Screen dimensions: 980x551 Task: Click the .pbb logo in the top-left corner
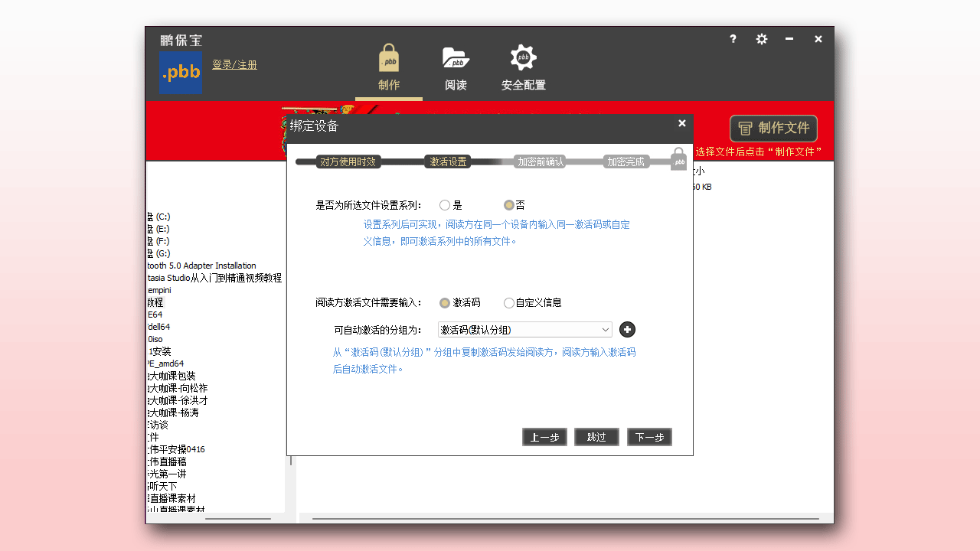click(x=180, y=73)
